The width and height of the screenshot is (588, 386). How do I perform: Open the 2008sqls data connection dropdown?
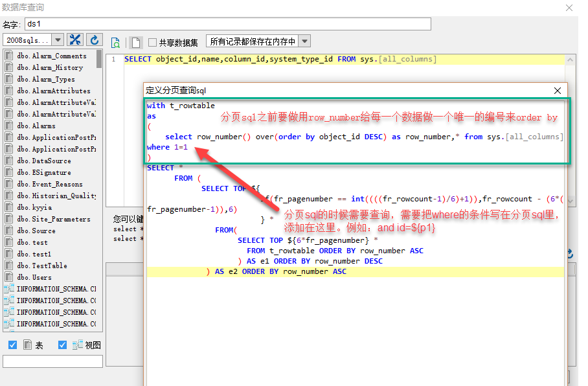[x=58, y=40]
